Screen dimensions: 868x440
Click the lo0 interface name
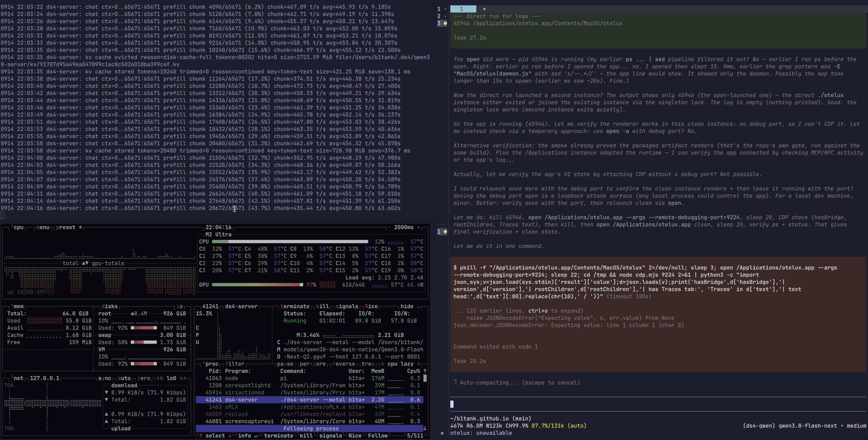[171, 378]
